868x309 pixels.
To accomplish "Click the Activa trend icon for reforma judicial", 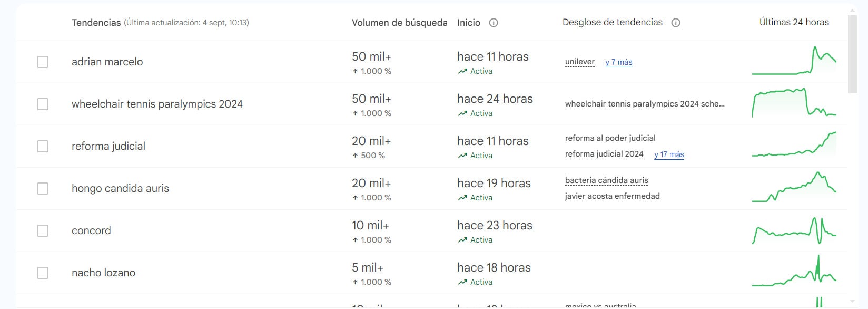I will click(x=462, y=156).
